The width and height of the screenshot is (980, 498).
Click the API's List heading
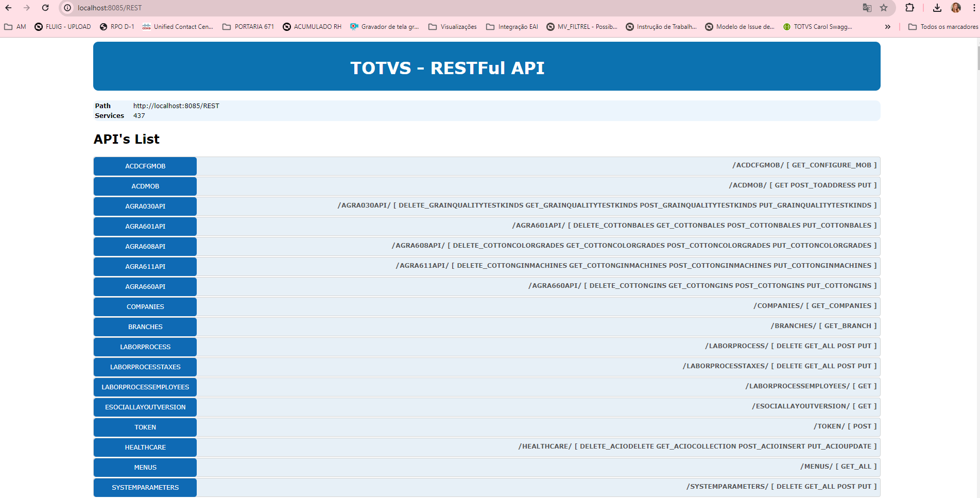(127, 139)
